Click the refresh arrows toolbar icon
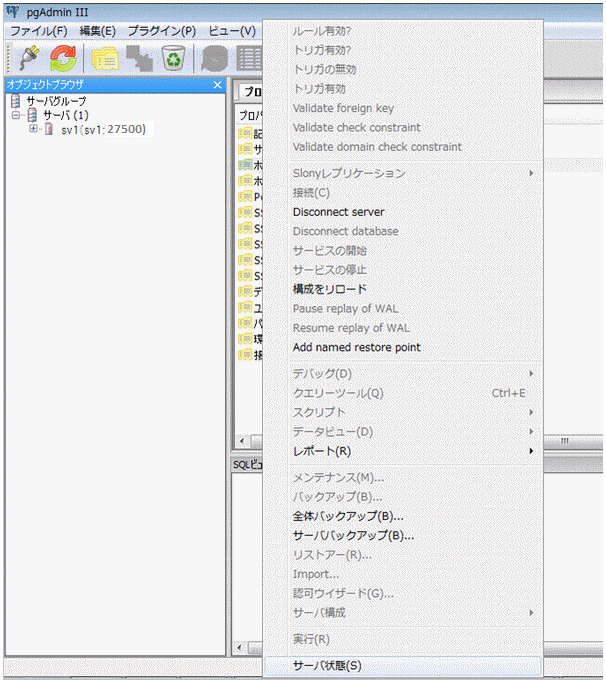 point(63,58)
